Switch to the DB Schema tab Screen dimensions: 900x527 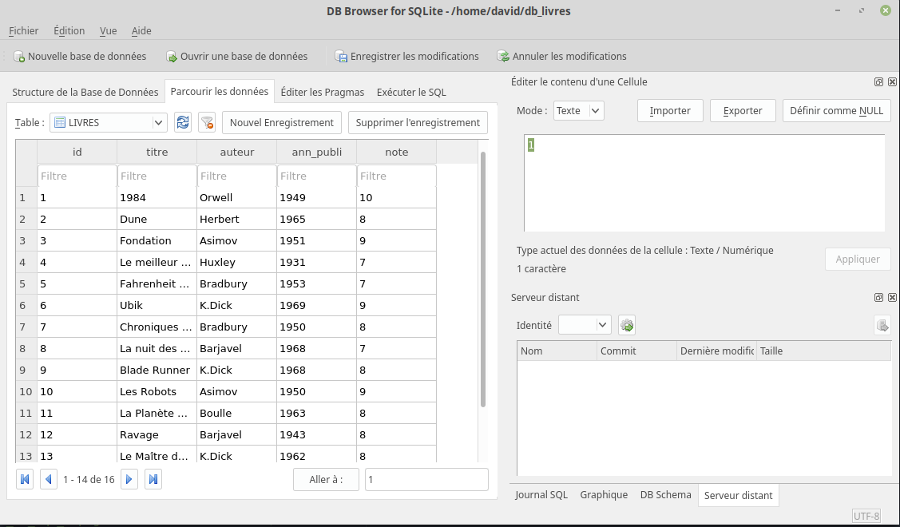point(665,495)
